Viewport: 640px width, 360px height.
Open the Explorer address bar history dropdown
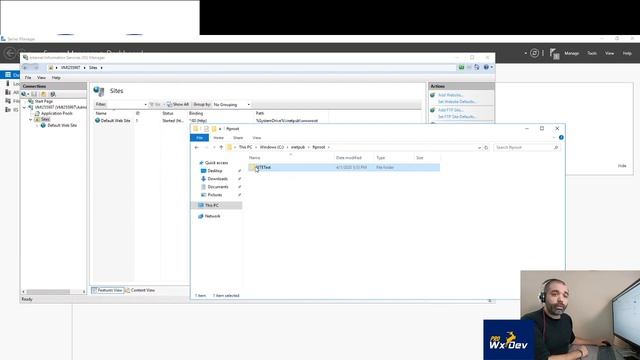[x=479, y=147]
